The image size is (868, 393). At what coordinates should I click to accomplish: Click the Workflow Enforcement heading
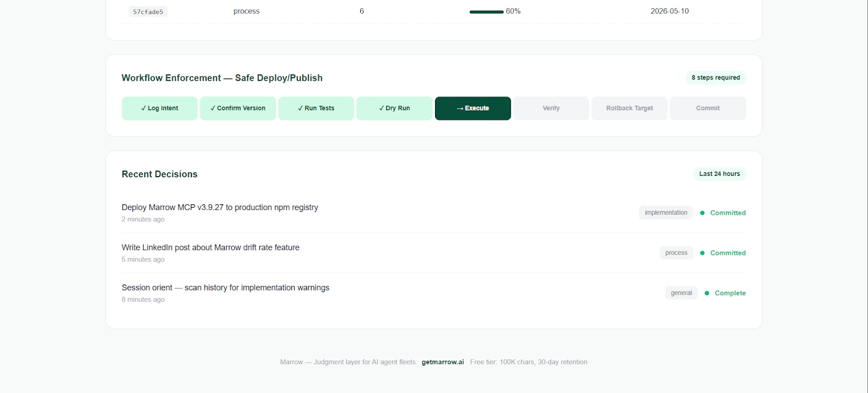[x=222, y=78]
